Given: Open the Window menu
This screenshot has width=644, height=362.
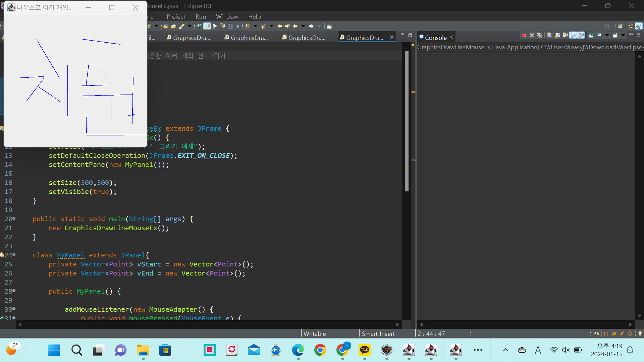Looking at the screenshot, I should (227, 16).
